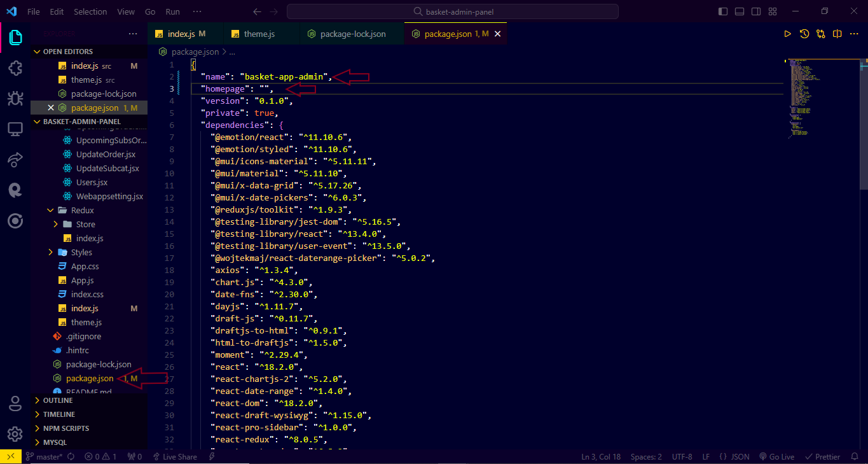The image size is (868, 464).
Task: Show errors and warnings count
Action: click(x=100, y=456)
